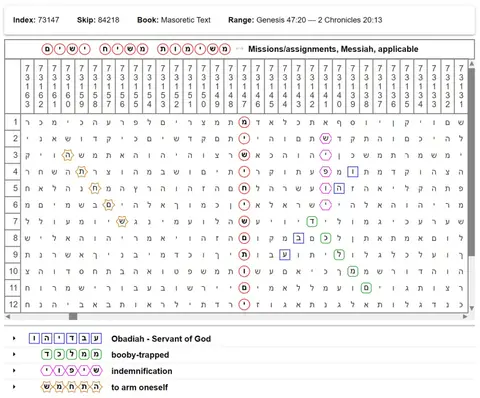The width and height of the screenshot is (480, 398).
Task: Click the gold star letter in row 5
Action: click(x=95, y=188)
